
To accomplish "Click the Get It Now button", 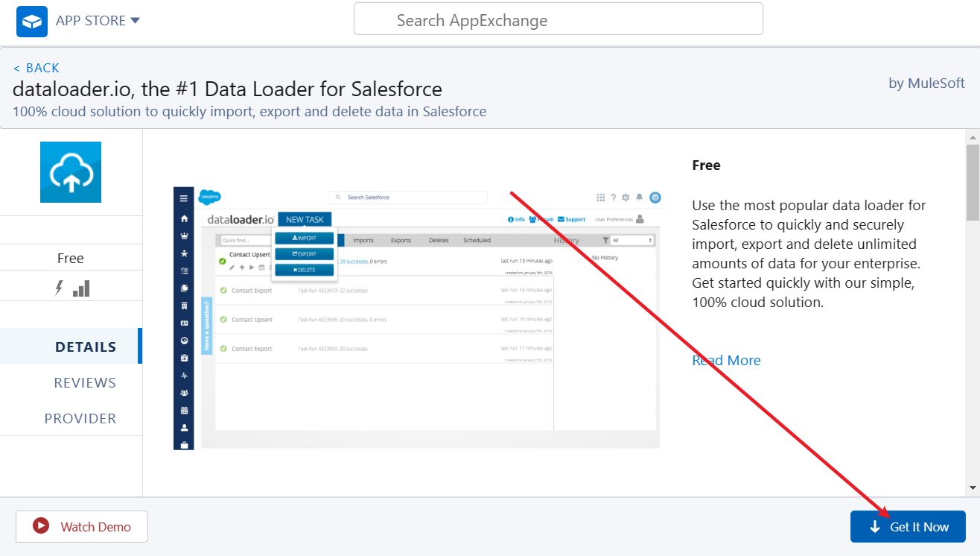I will coord(908,526).
